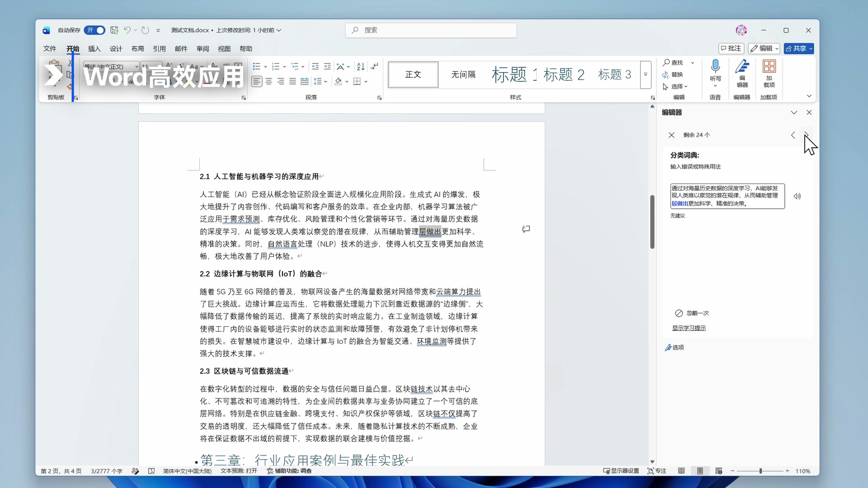Click the decrease indent icon
Image resolution: width=868 pixels, height=488 pixels.
coord(316,67)
